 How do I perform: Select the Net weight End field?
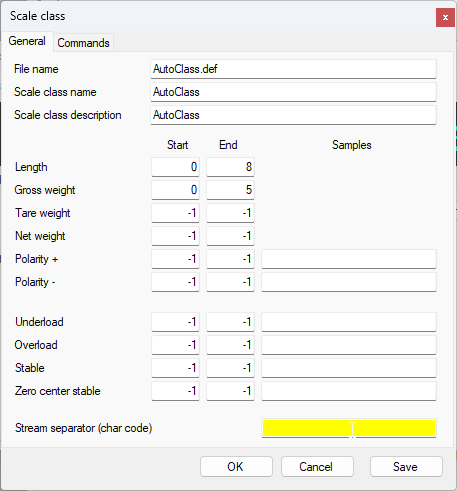pos(230,236)
